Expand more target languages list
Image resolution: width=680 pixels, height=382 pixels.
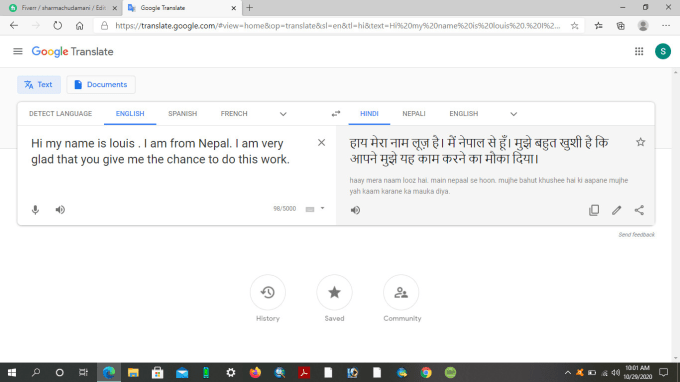point(513,114)
